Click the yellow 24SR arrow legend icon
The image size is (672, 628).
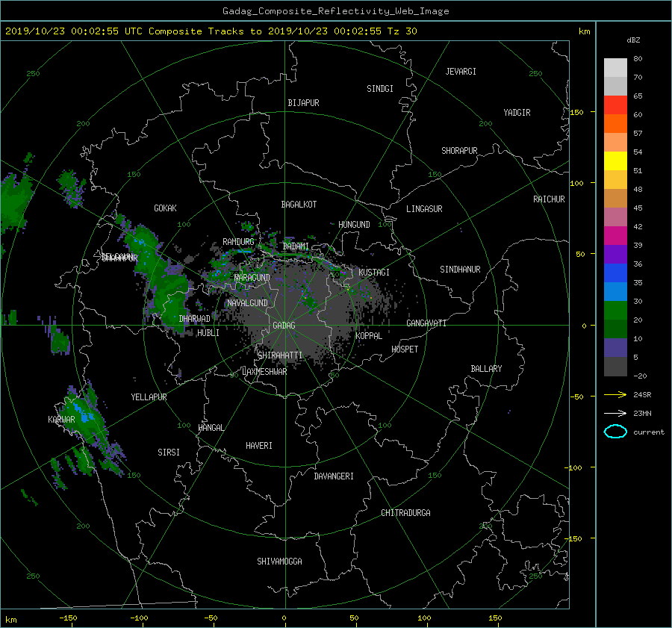click(615, 394)
